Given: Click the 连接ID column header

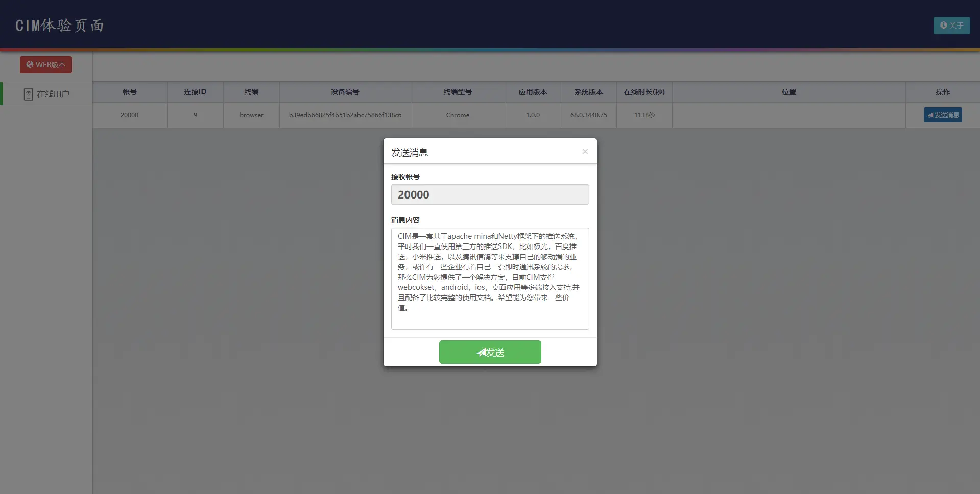Looking at the screenshot, I should 195,92.
